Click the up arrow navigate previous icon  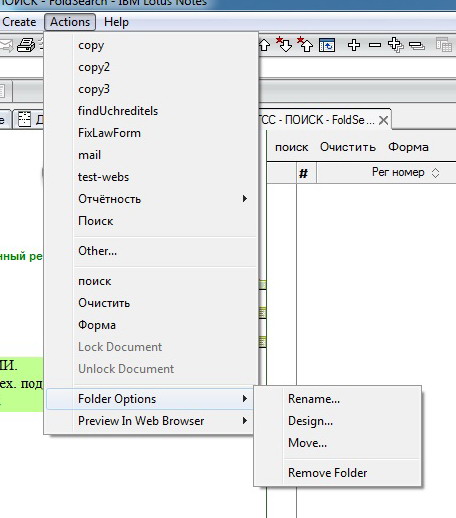(264, 45)
